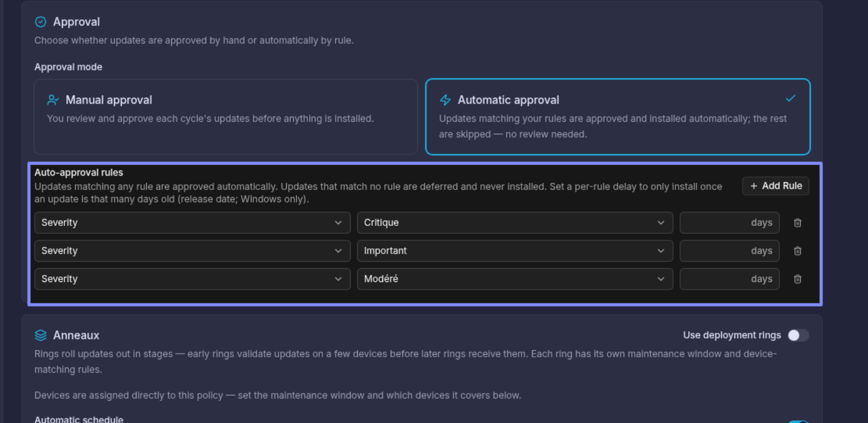Delete the Important severity rule
Viewport: 868px width, 423px height.
click(x=798, y=251)
